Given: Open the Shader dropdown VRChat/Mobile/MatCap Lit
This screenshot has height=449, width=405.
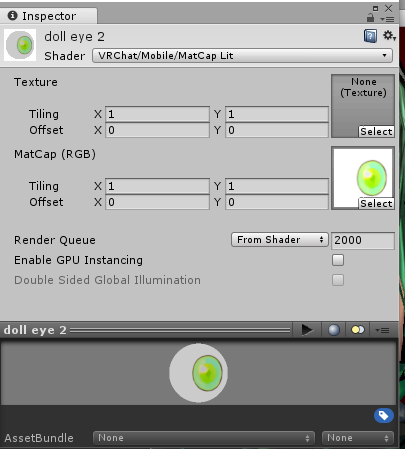Looking at the screenshot, I should click(x=242, y=56).
